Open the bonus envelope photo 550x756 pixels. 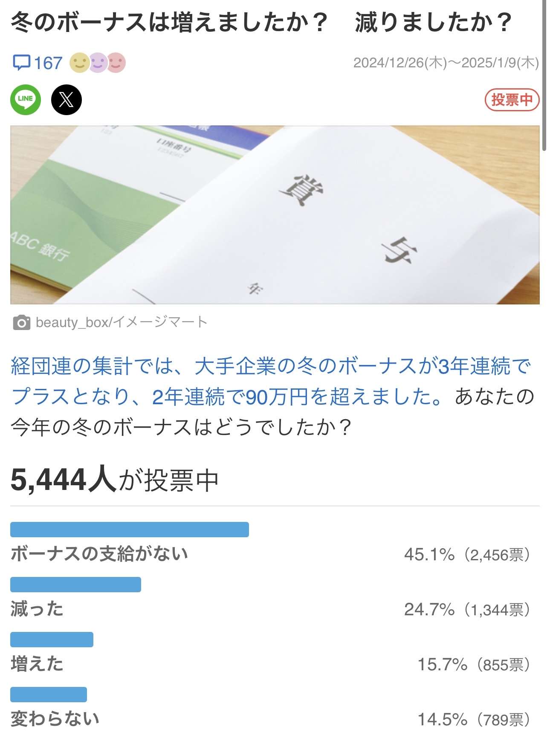point(275,214)
